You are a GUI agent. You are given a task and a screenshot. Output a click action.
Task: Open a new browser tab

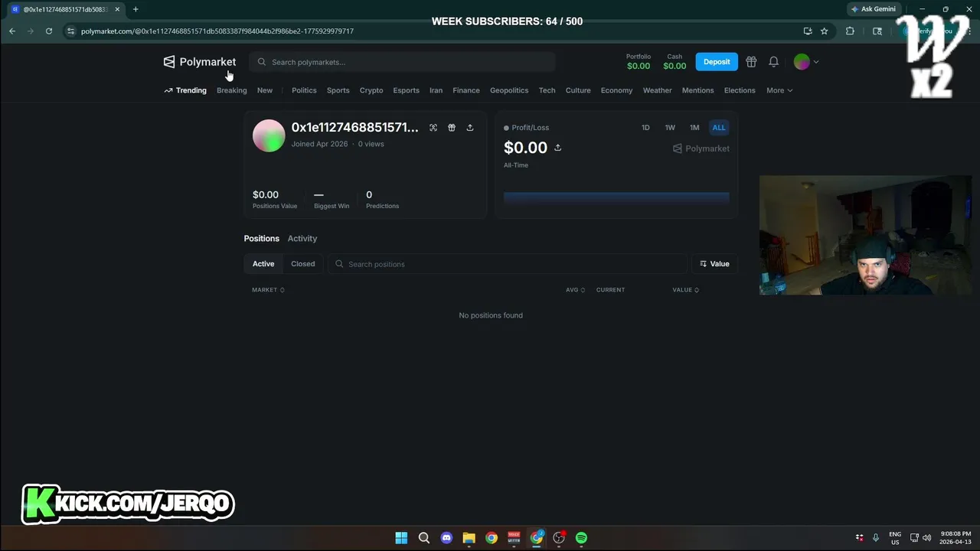click(x=136, y=9)
